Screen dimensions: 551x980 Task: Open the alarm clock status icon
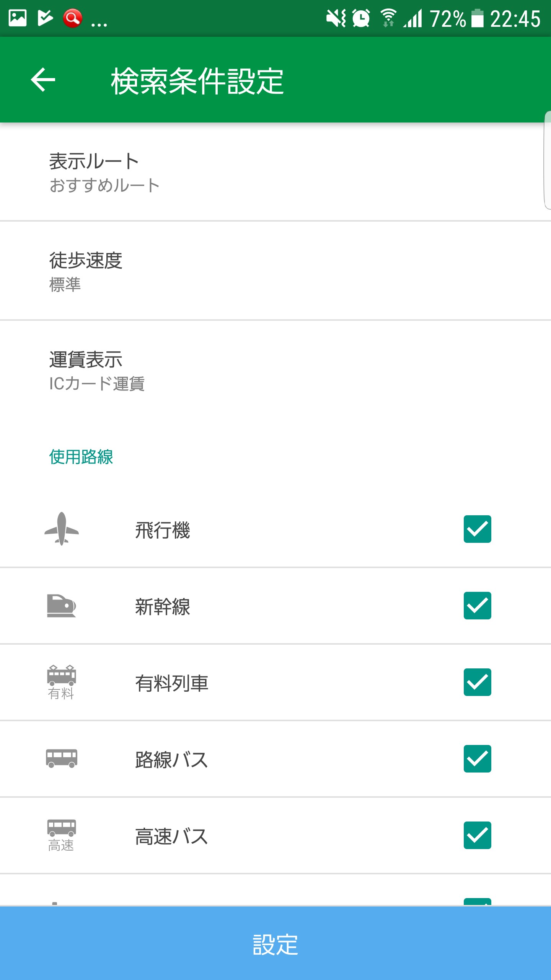tap(361, 18)
